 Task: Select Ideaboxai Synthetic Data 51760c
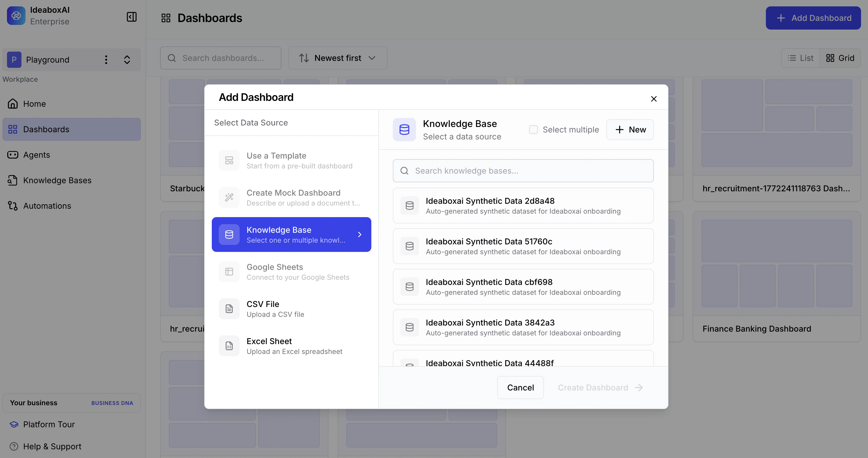pos(523,246)
